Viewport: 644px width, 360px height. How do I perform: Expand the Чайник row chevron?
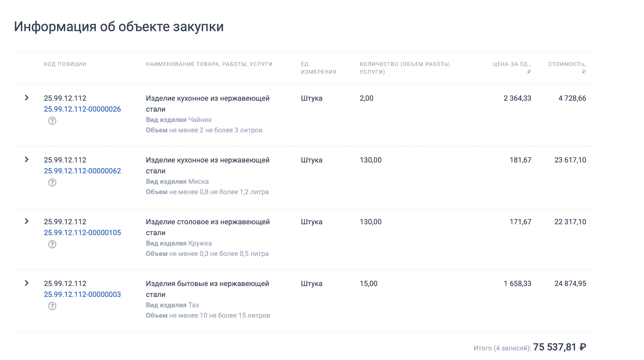26,98
